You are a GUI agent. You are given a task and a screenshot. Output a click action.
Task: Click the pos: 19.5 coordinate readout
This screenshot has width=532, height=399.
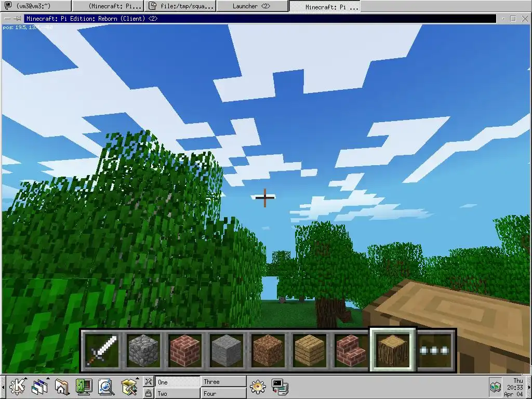tap(28, 27)
